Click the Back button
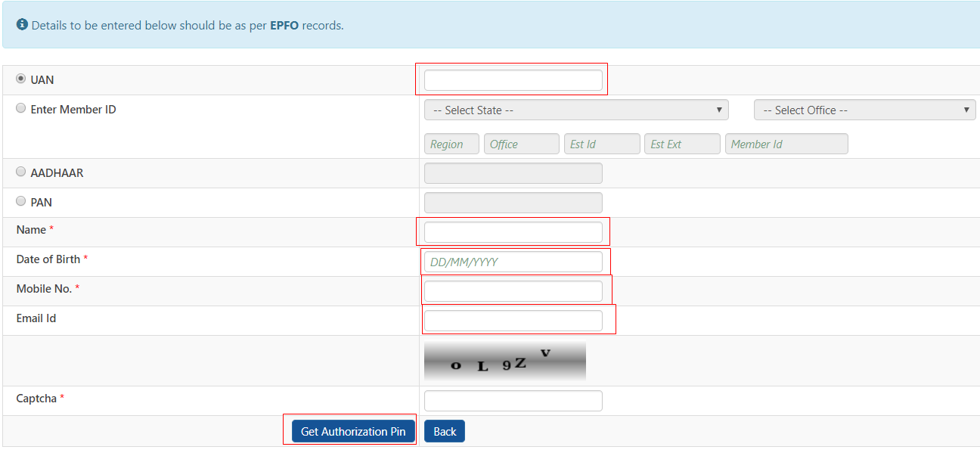This screenshot has width=980, height=453. [x=445, y=430]
